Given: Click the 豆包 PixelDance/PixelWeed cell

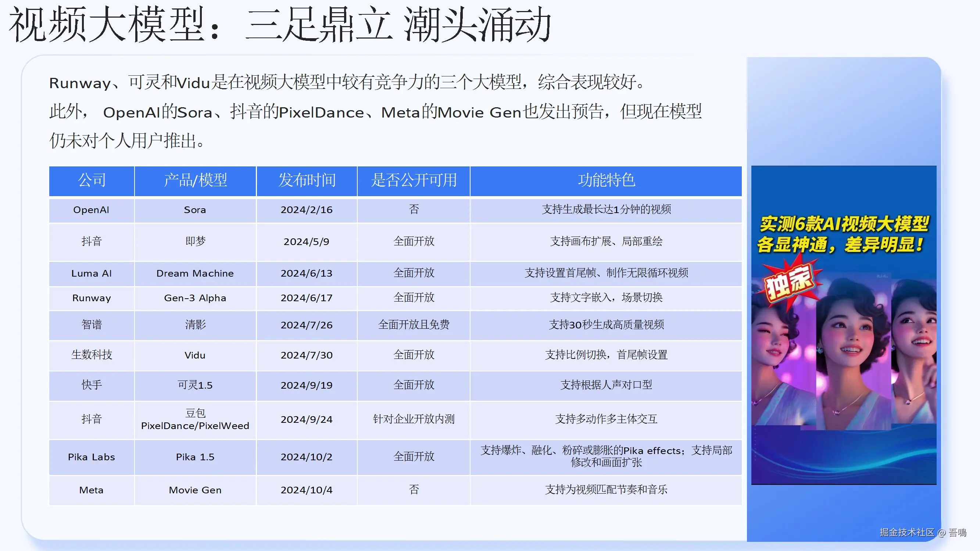Looking at the screenshot, I should pos(195,419).
